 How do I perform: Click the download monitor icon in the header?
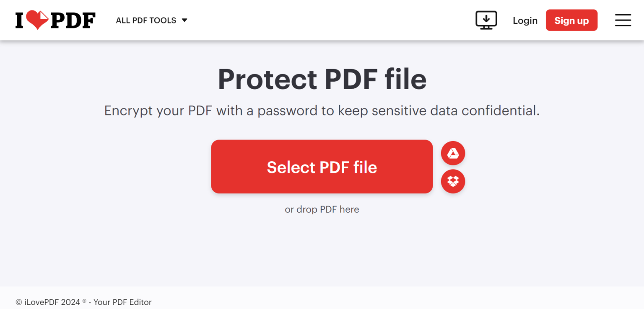tap(486, 19)
